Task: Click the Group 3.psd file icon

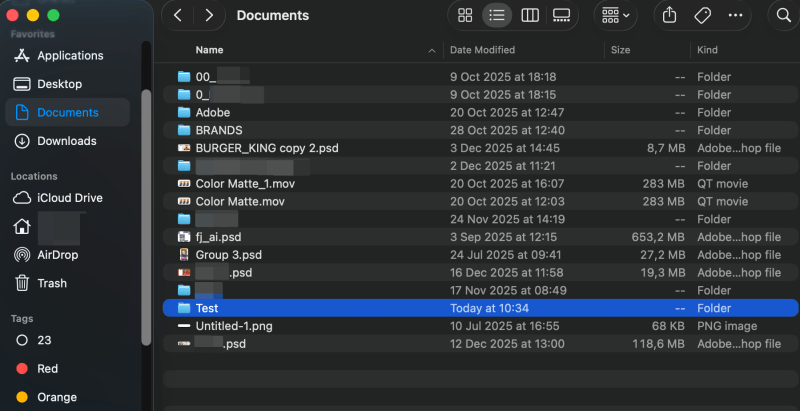Action: coord(184,254)
